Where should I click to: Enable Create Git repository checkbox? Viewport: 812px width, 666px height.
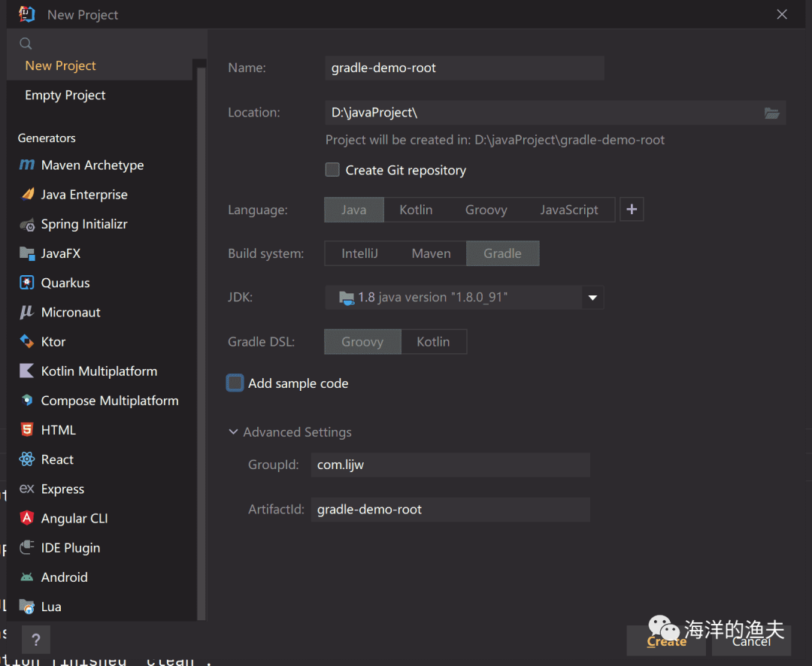(332, 170)
